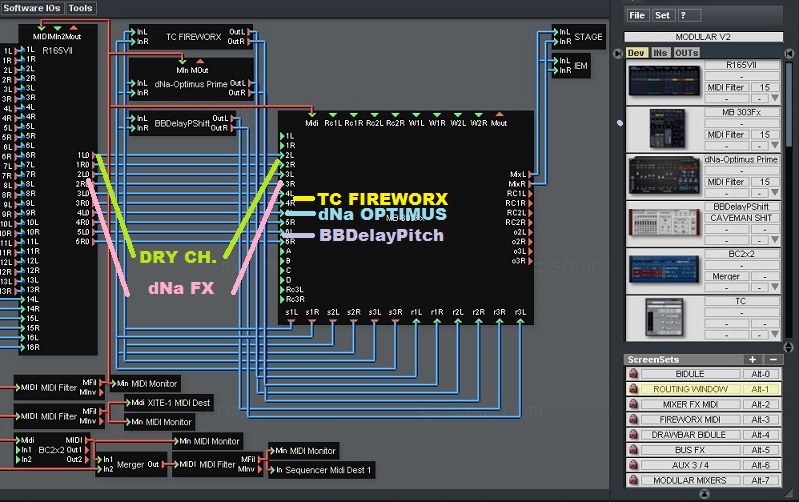The height and width of the screenshot is (502, 799).
Task: Toggle the lock on AUX 3 / 4 screenset
Action: pos(633,465)
